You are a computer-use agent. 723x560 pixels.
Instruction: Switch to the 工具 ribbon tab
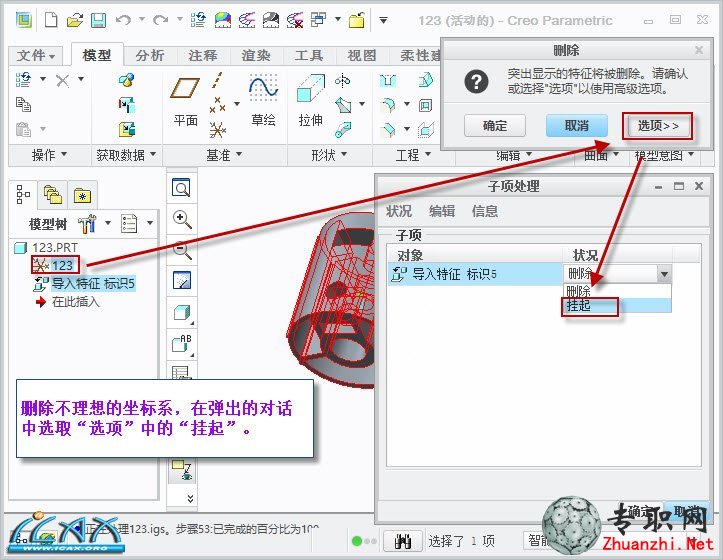tap(309, 56)
